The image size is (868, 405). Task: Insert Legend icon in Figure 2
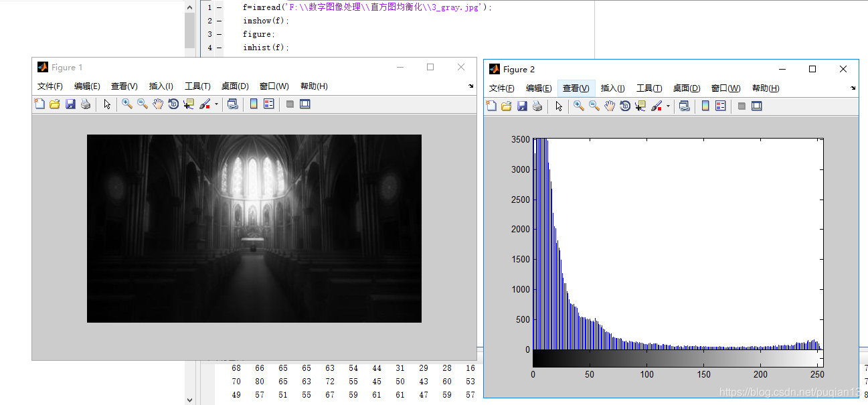(721, 106)
